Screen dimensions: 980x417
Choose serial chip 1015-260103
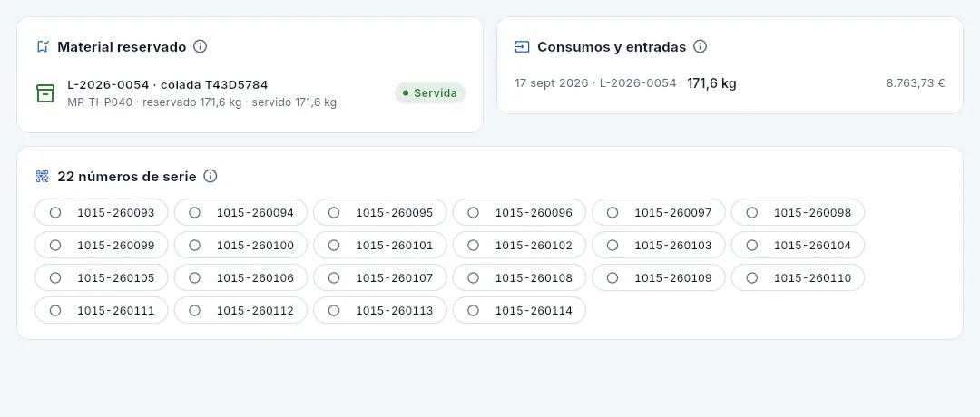click(659, 245)
